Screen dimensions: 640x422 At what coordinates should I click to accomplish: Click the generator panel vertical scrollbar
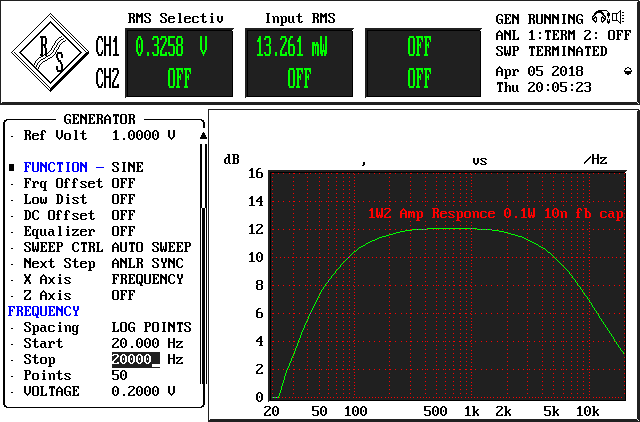point(203,264)
